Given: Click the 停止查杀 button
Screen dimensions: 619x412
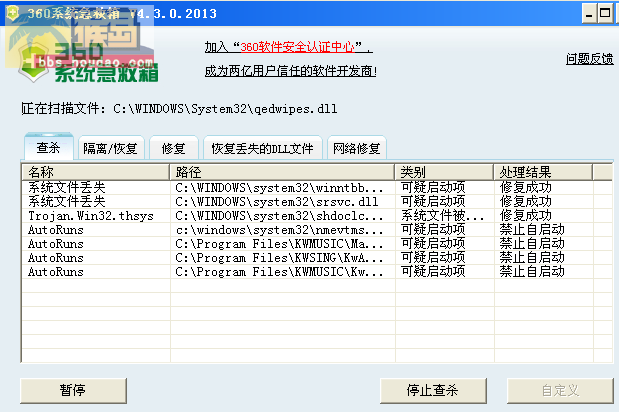Looking at the screenshot, I should [433, 390].
